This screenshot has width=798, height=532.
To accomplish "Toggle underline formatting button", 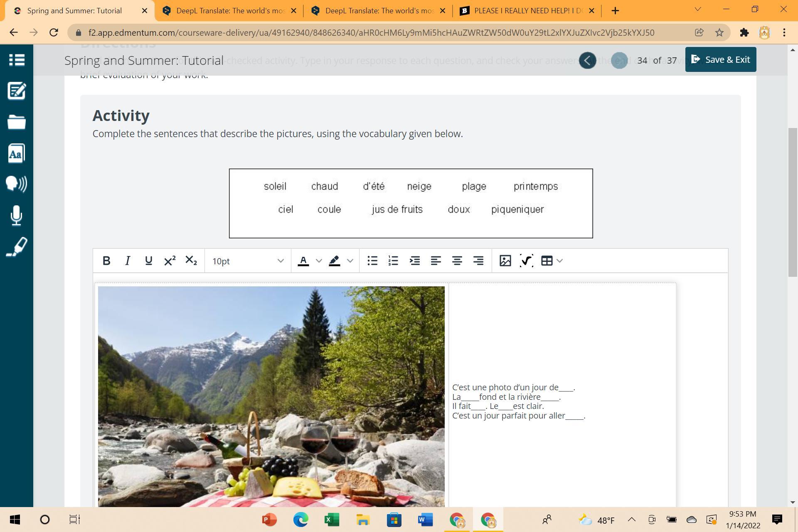I will point(148,261).
